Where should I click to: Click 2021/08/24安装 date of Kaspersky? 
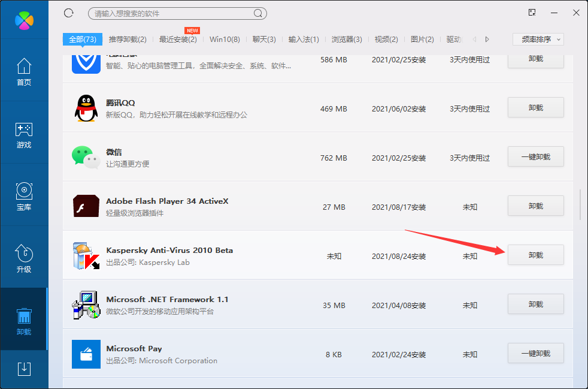(399, 257)
